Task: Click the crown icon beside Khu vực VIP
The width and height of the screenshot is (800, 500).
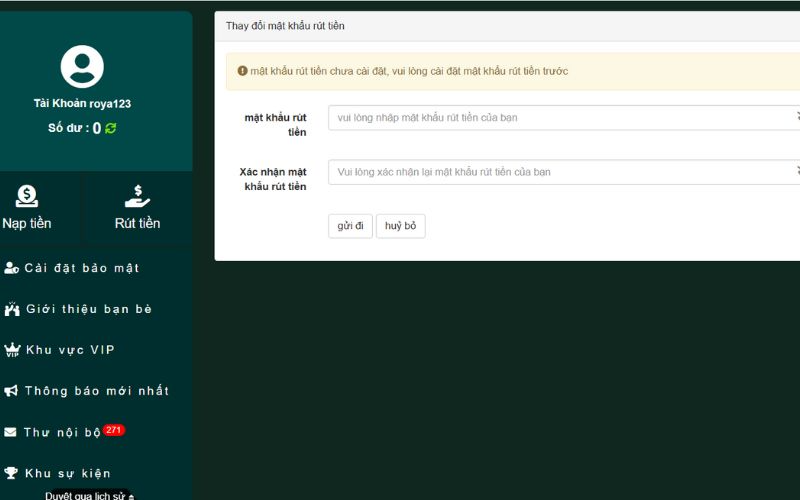Action: point(12,350)
